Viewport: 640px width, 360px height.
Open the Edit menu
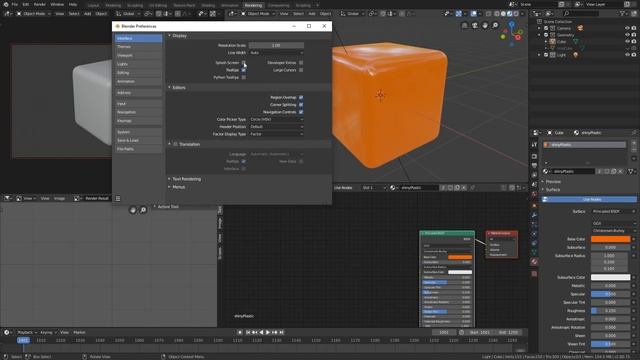tap(26, 4)
